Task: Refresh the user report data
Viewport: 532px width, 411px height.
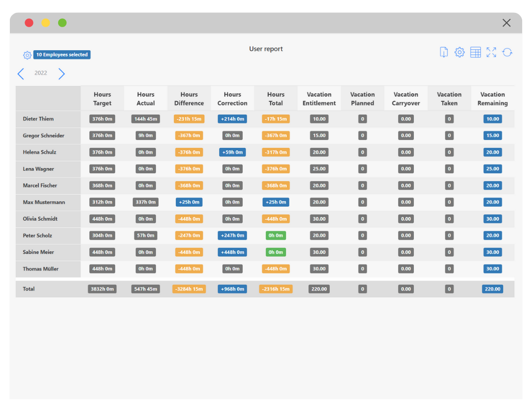Action: 507,52
